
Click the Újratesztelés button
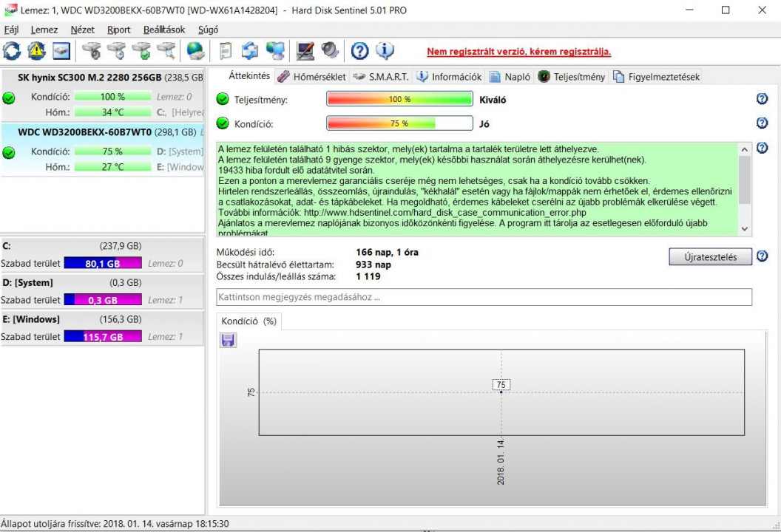(x=710, y=257)
